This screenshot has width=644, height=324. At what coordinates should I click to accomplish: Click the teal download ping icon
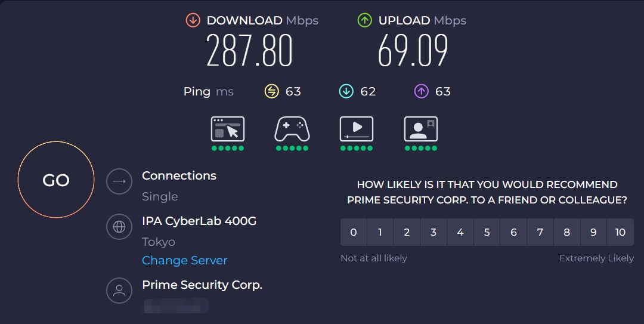346,91
